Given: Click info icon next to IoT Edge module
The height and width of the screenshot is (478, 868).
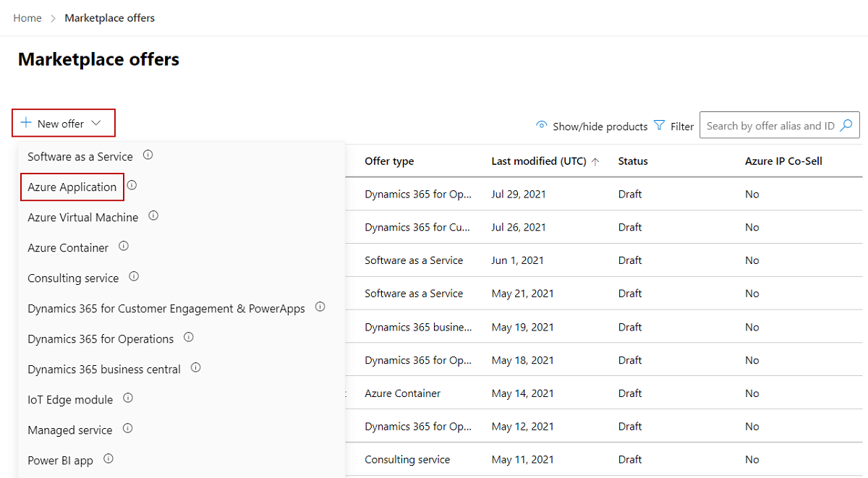Looking at the screenshot, I should (128, 398).
